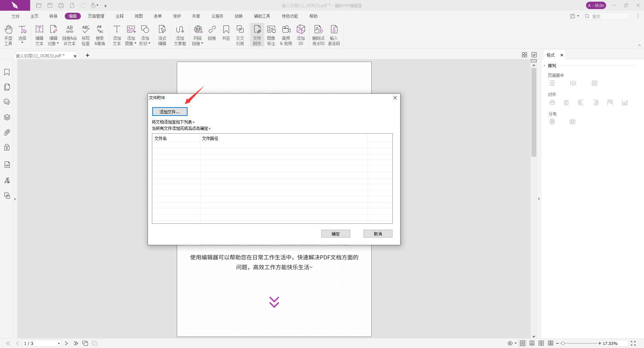
Task: Activate the 文件附件 attachment tool
Action: click(x=257, y=34)
